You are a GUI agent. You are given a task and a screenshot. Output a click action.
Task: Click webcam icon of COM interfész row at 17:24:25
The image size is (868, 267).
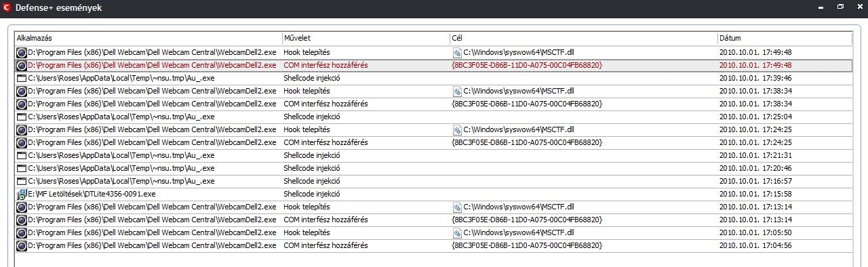coord(22,142)
